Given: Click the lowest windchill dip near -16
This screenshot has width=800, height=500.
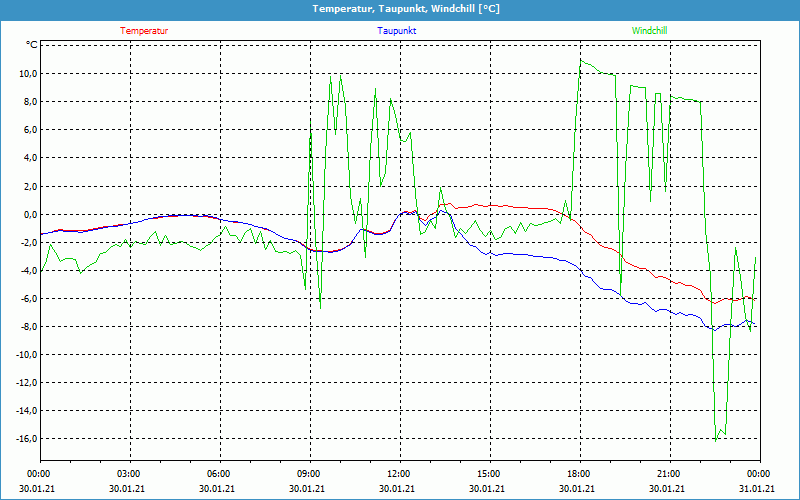Looking at the screenshot, I should point(716,439).
